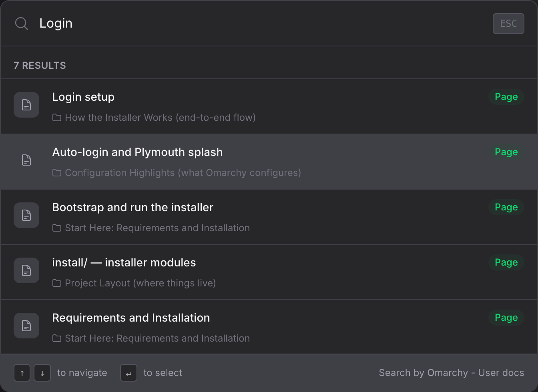The width and height of the screenshot is (538, 392).
Task: Click "Search by Omarchy - User docs" footer text
Action: 451,373
